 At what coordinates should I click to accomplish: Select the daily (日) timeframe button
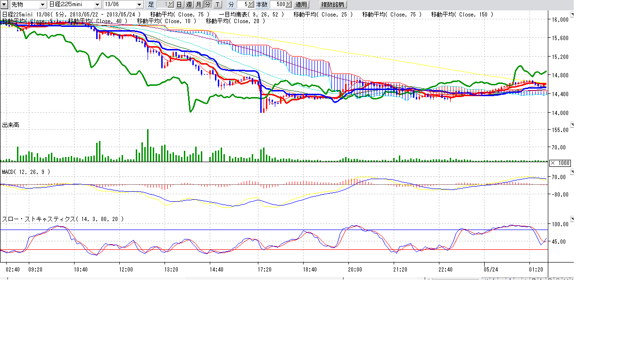(180, 4)
